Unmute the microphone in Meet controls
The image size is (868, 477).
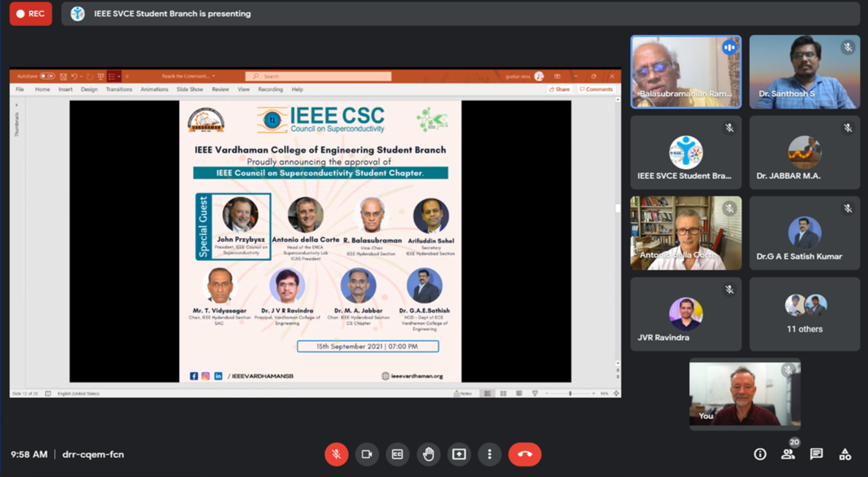click(336, 454)
